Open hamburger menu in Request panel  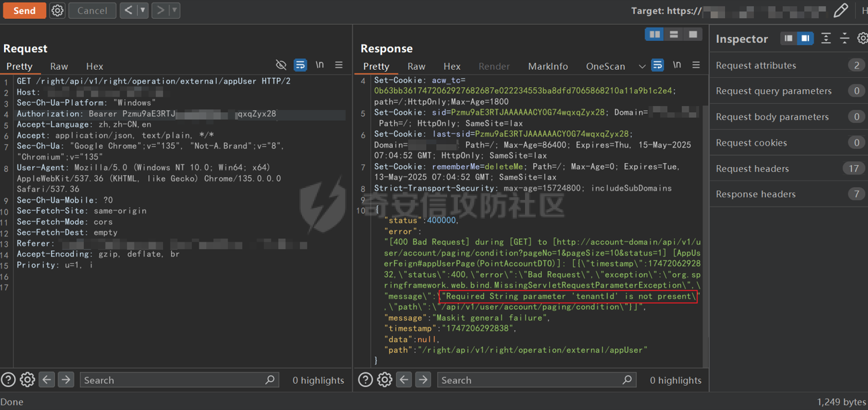click(x=339, y=65)
